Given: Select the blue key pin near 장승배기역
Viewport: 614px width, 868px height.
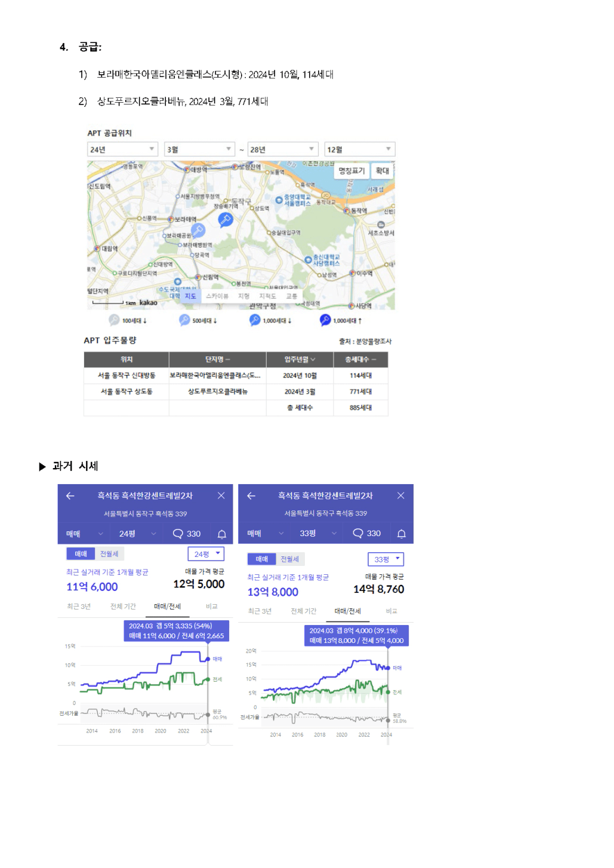Looking at the screenshot, I should tap(225, 220).
